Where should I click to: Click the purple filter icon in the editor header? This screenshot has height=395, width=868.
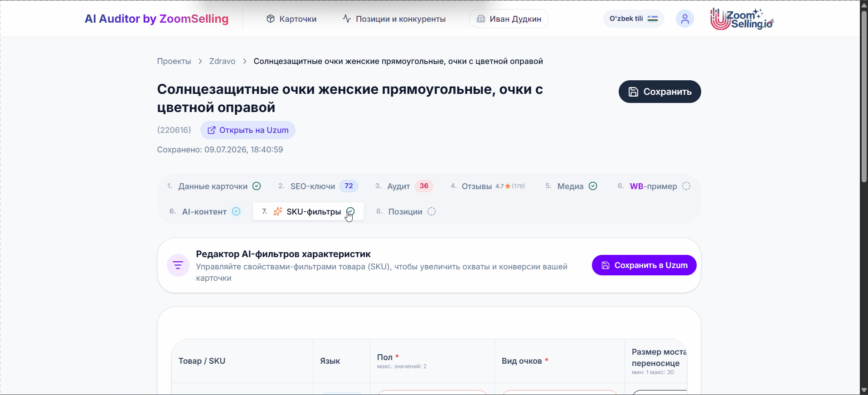178,265
